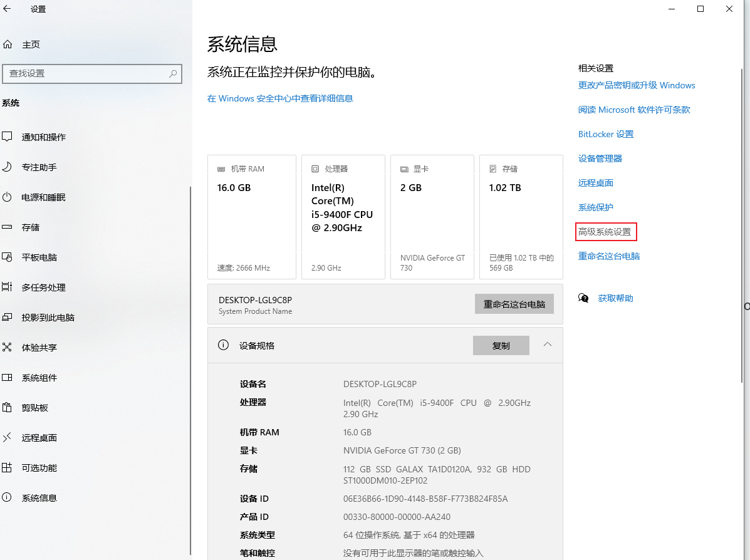Click the 平板电脑 tablet icon
The image size is (750, 560).
[8, 257]
